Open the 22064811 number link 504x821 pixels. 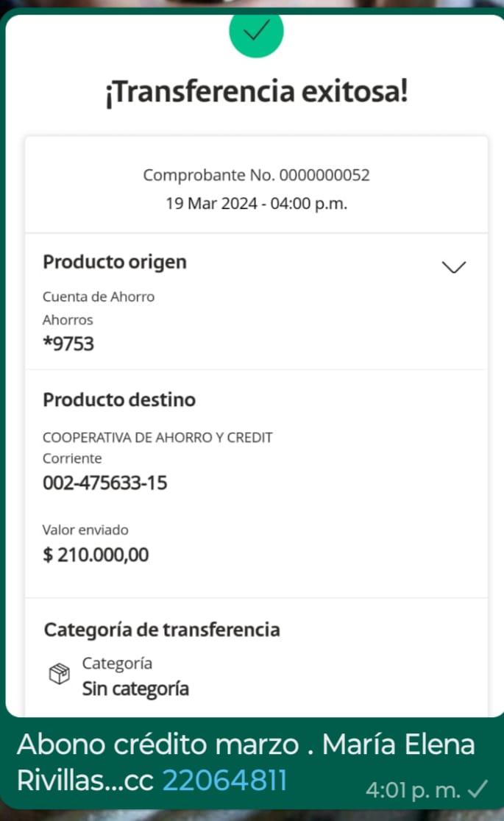224,780
